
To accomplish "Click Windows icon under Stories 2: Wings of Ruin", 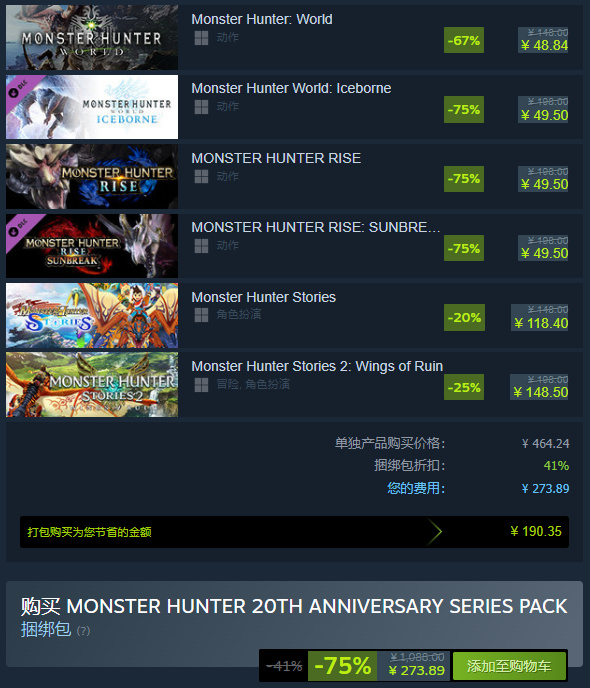I will [201, 385].
